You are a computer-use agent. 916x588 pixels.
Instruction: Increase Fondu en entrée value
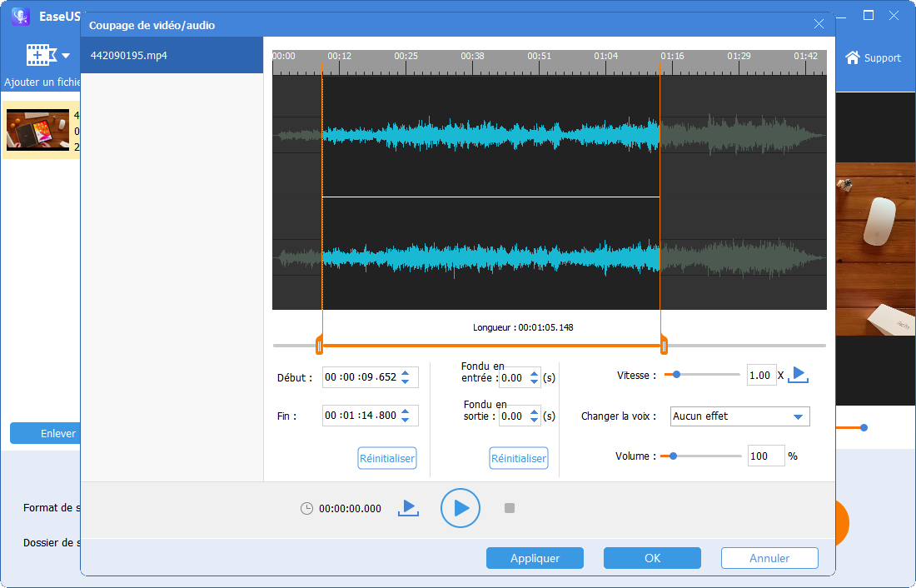coord(534,373)
